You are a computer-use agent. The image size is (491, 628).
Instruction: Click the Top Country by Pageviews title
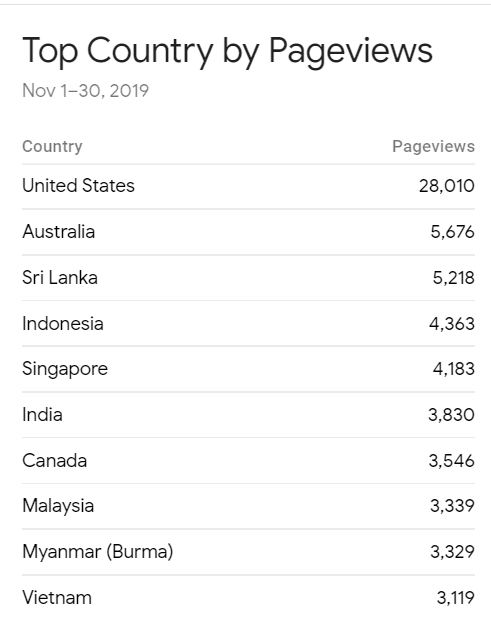click(x=227, y=51)
